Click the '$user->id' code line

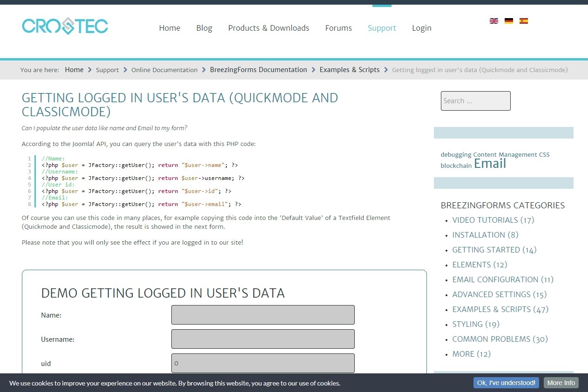point(136,191)
